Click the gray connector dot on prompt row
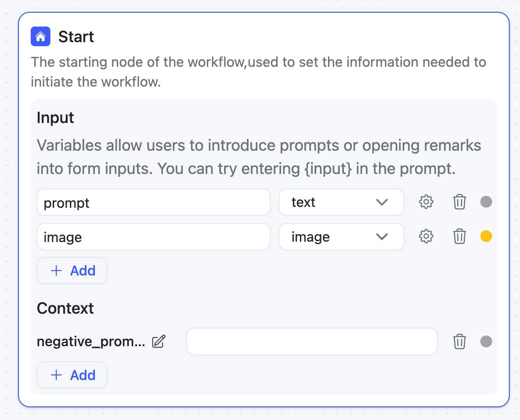520x420 pixels. pos(486,202)
